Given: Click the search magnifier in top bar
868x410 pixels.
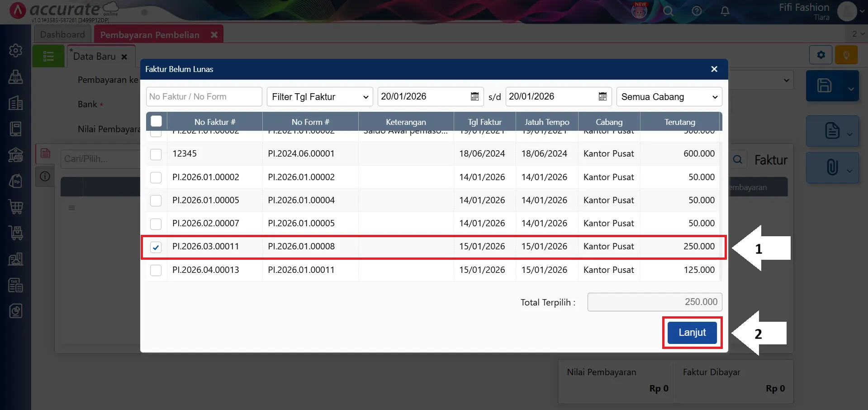Looking at the screenshot, I should pos(668,11).
